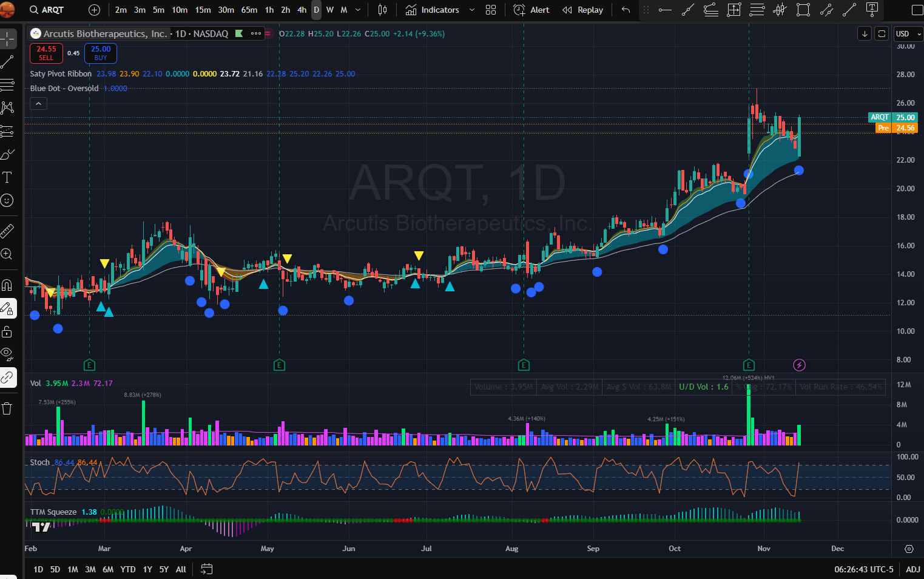Open compare or add symbol
Viewport: 924px width, 579px height.
point(94,10)
